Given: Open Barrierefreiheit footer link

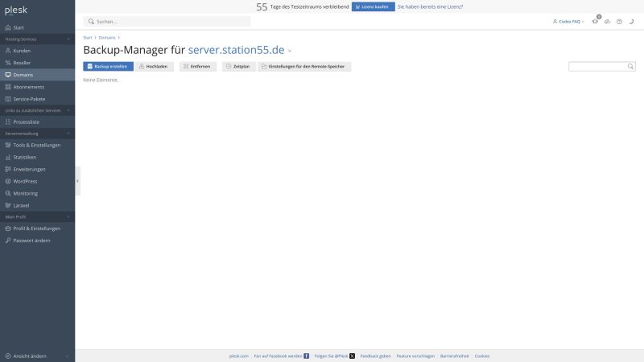Looking at the screenshot, I should pyautogui.click(x=454, y=356).
